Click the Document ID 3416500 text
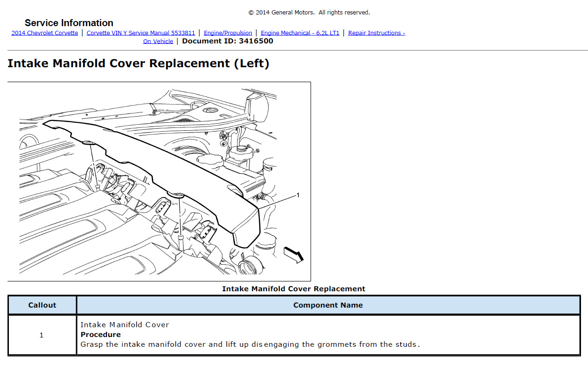 pyautogui.click(x=227, y=41)
